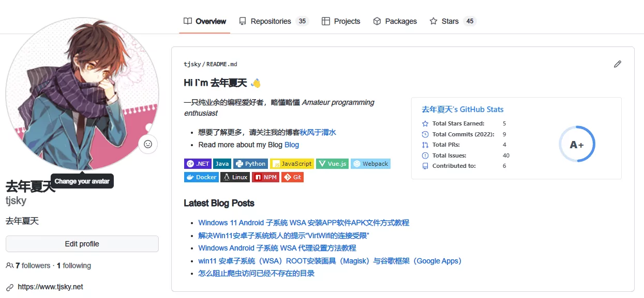644x298 pixels.
Task: Go to the Projects tab
Action: point(341,21)
